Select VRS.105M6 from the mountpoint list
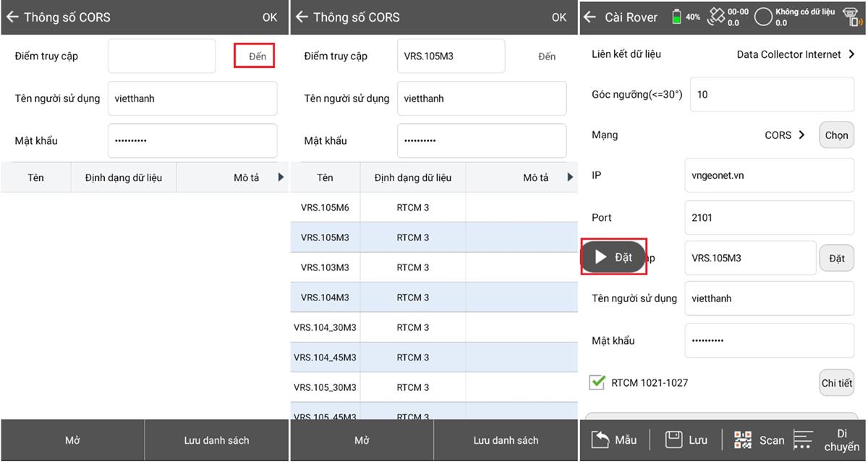The width and height of the screenshot is (868, 467). pos(325,208)
